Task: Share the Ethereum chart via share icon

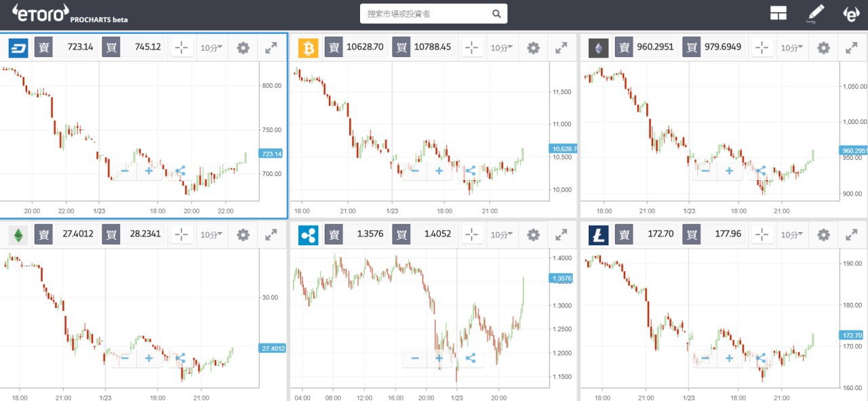Action: tap(760, 171)
